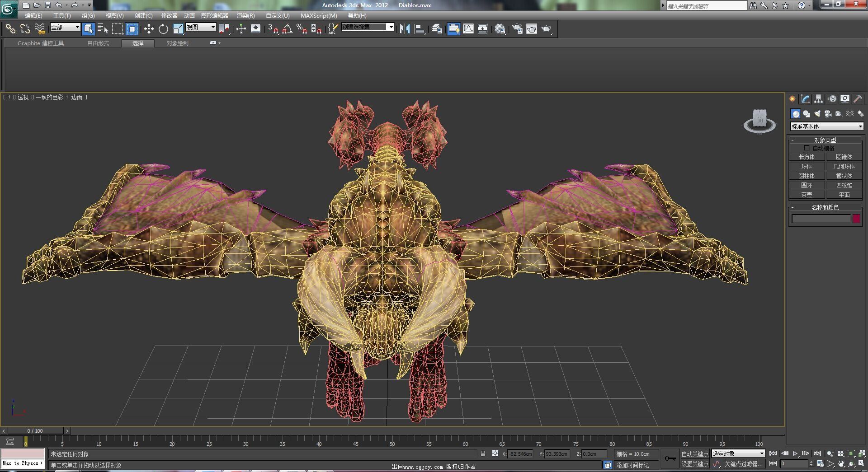The image size is (868, 472).
Task: Click the Mirror tool icon
Action: tap(405, 29)
